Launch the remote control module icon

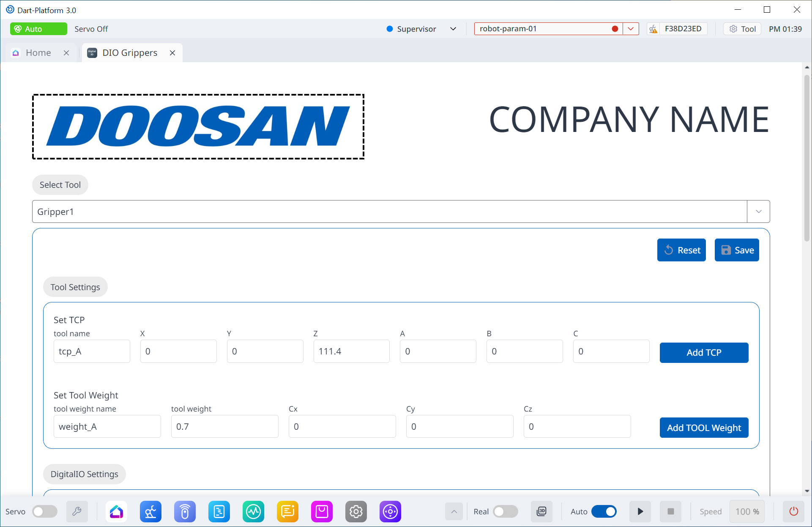pos(185,512)
